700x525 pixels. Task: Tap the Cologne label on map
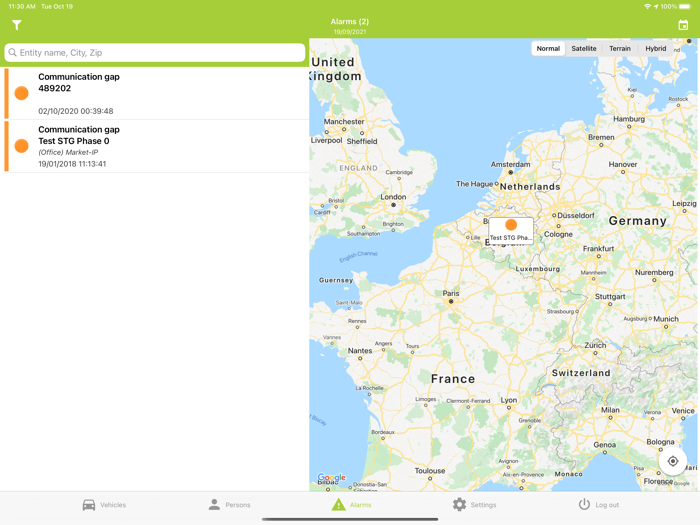558,234
